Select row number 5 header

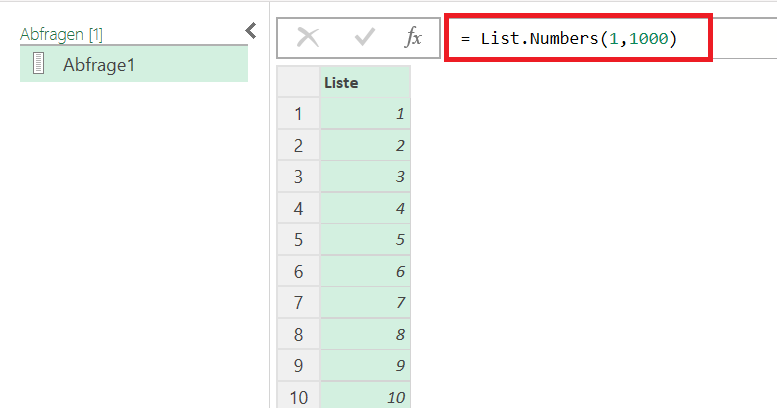point(298,240)
